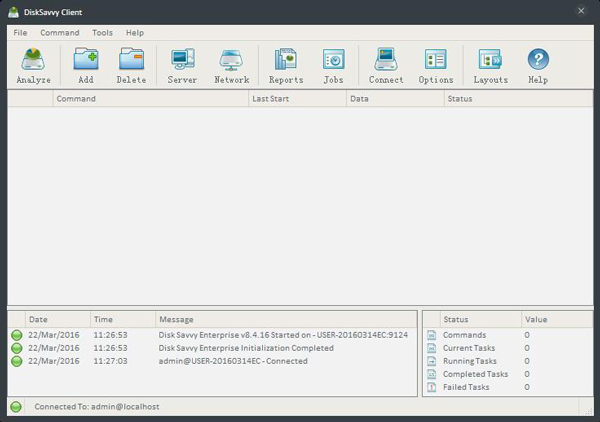Click the Date column header in log
The image size is (600, 422).
[58, 319]
